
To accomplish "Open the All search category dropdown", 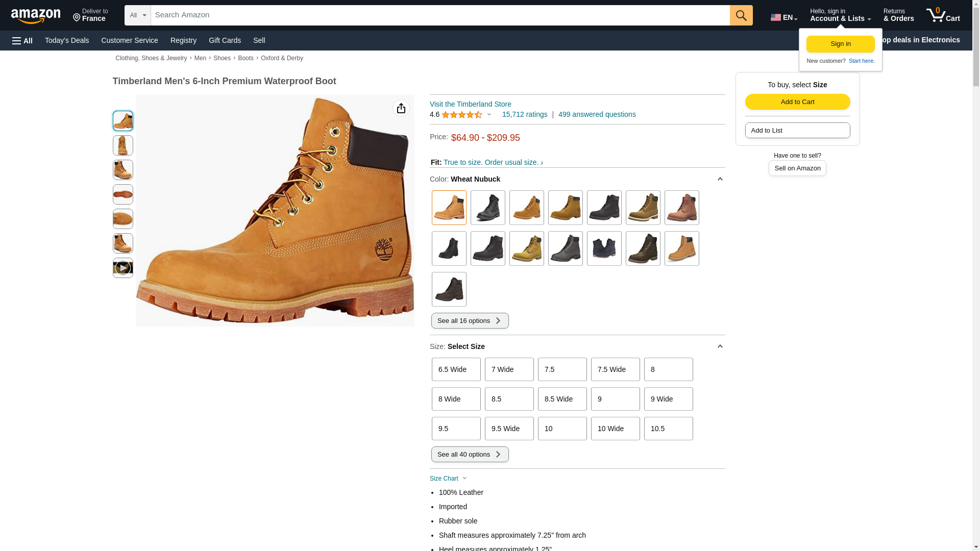I will (x=137, y=15).
